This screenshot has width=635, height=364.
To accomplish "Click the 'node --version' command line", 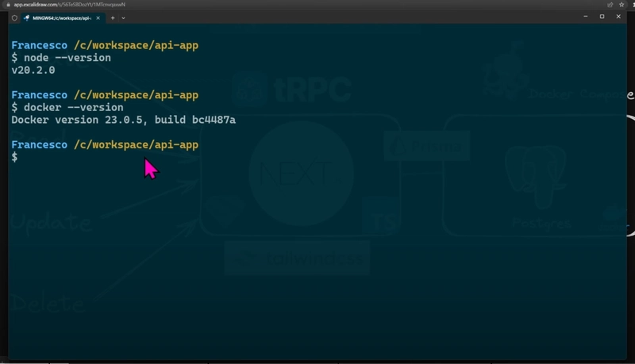I will [x=61, y=58].
